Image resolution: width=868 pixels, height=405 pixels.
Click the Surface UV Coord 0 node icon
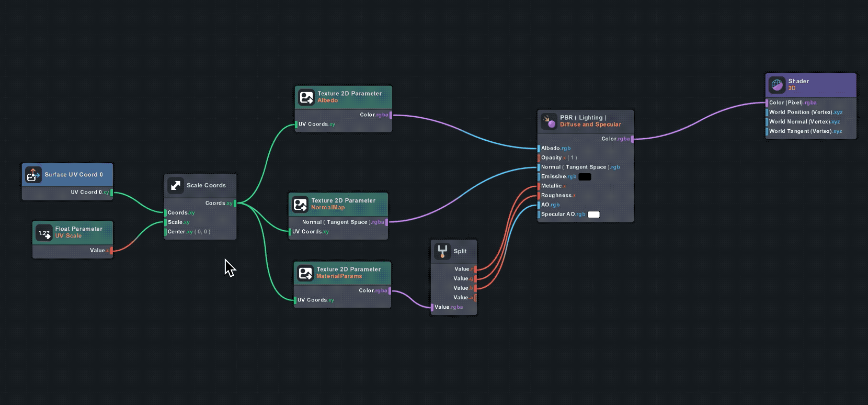click(33, 175)
